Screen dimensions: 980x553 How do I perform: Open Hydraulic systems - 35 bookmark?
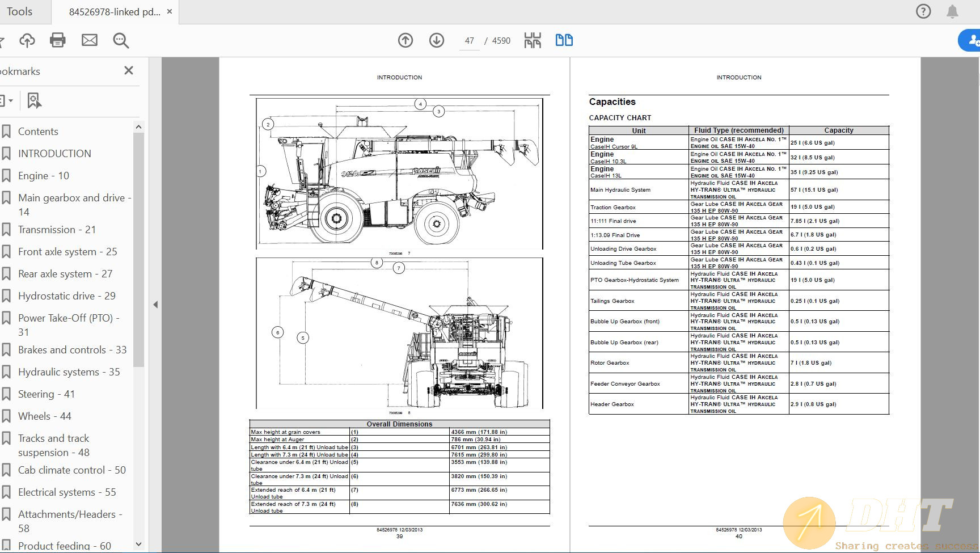[69, 372]
